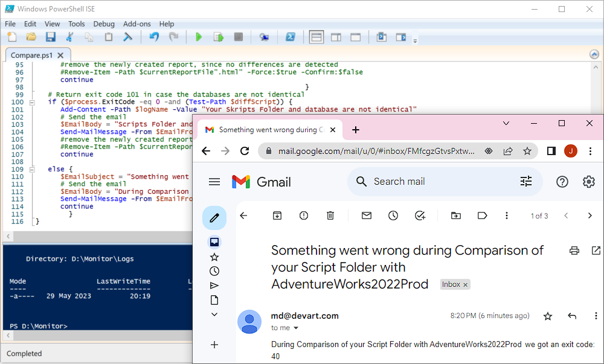This screenshot has height=364, width=604.
Task: Click the New script icon in PowerShell ISE
Action: [12, 37]
